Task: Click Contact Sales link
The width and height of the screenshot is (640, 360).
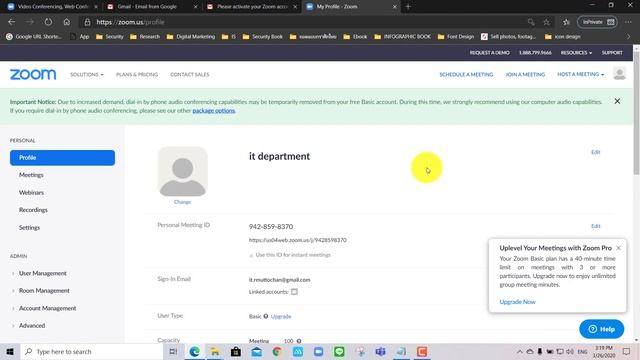Action: (x=190, y=74)
